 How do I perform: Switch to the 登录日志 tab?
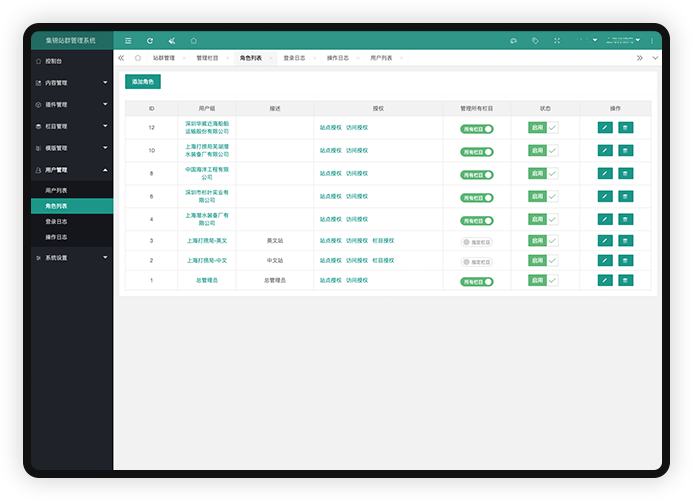294,59
